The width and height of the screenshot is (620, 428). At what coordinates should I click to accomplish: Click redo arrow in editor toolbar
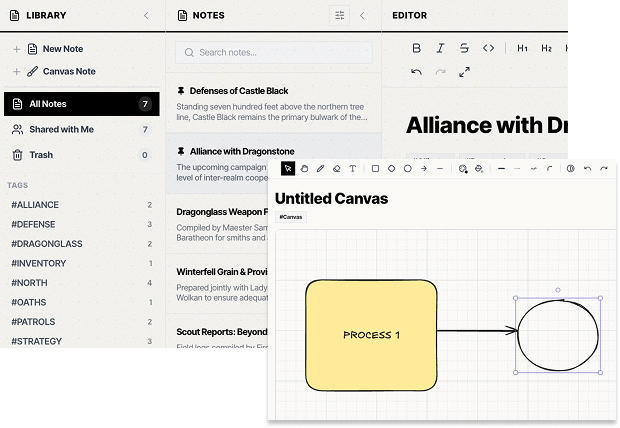tap(440, 72)
